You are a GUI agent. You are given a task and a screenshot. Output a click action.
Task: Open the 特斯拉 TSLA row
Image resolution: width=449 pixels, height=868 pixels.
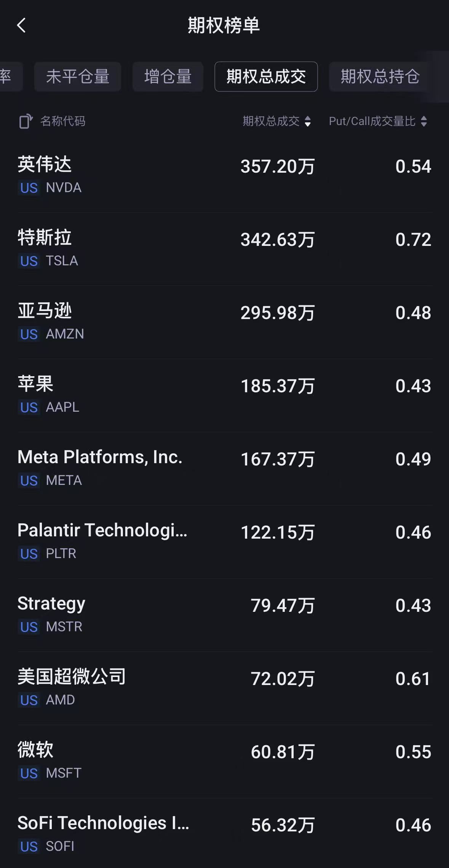(224, 249)
